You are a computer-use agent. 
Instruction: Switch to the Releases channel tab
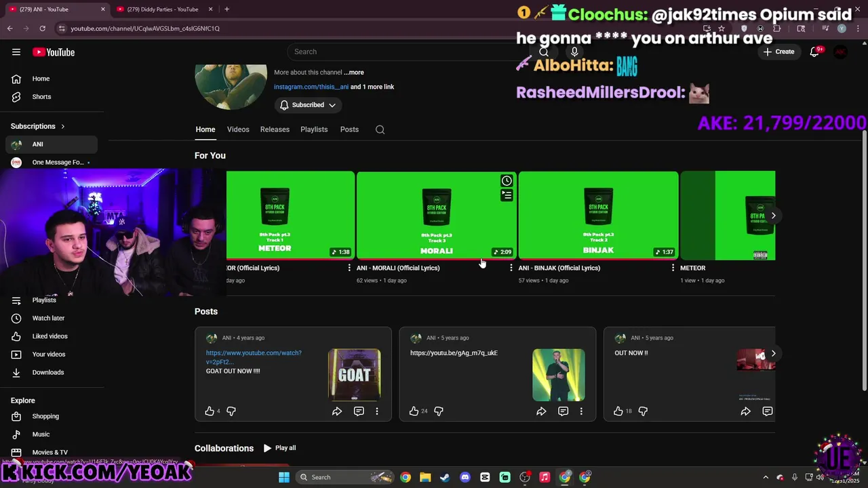[275, 129]
